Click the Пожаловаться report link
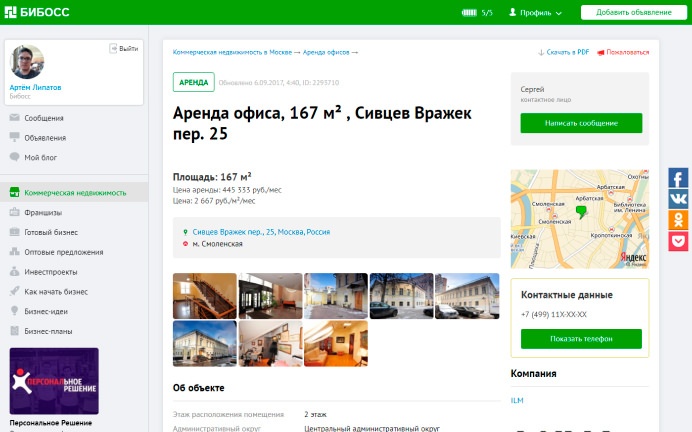The height and width of the screenshot is (432, 692). point(623,52)
